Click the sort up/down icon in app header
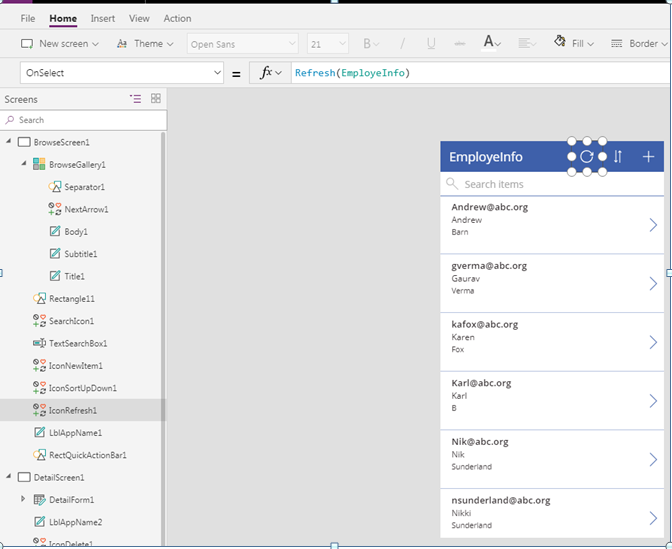672x549 pixels. point(618,156)
